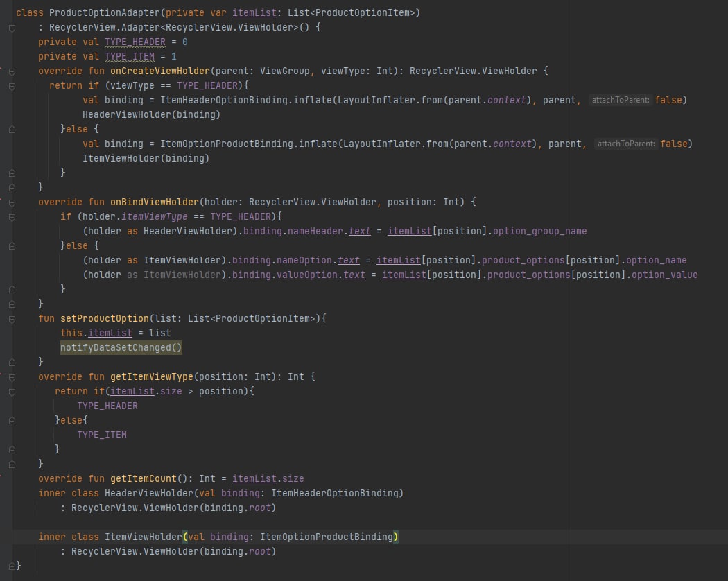Click the HeaderViewHolder(binding) expression

pyautogui.click(x=151, y=114)
